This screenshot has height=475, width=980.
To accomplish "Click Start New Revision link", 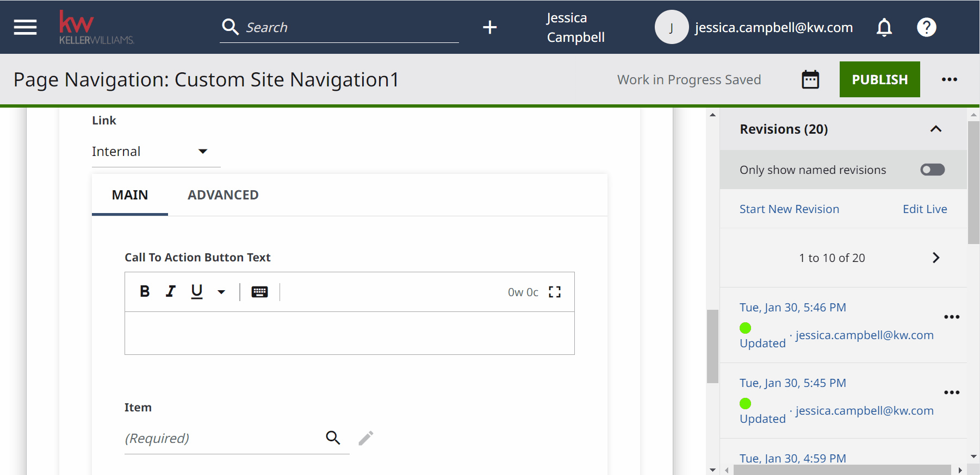I will click(789, 209).
